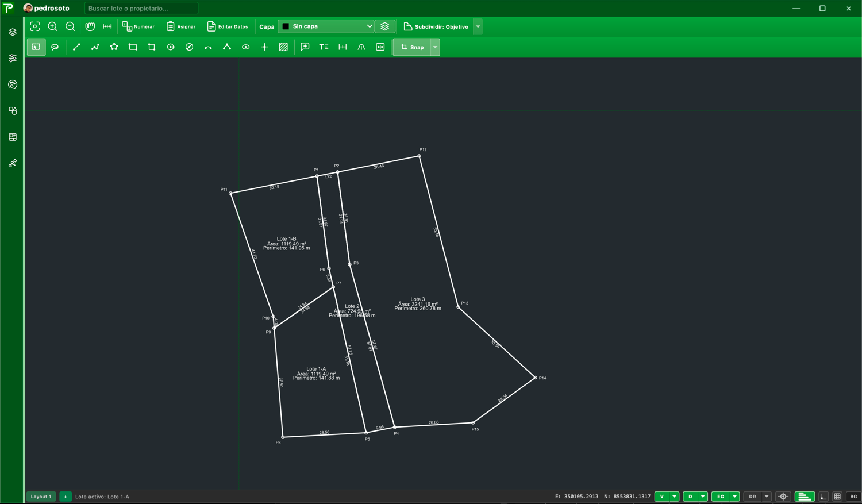Image resolution: width=862 pixels, height=504 pixels.
Task: Toggle the BG background button
Action: (853, 497)
